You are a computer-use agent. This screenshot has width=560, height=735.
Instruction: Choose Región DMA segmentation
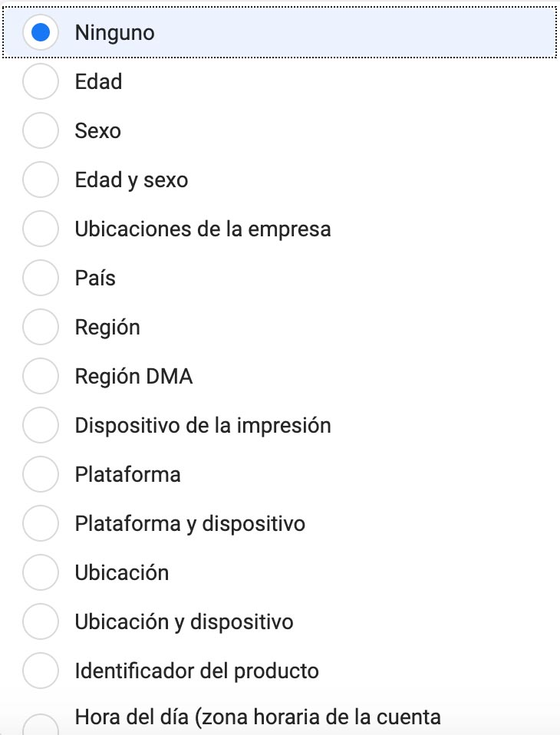point(40,376)
